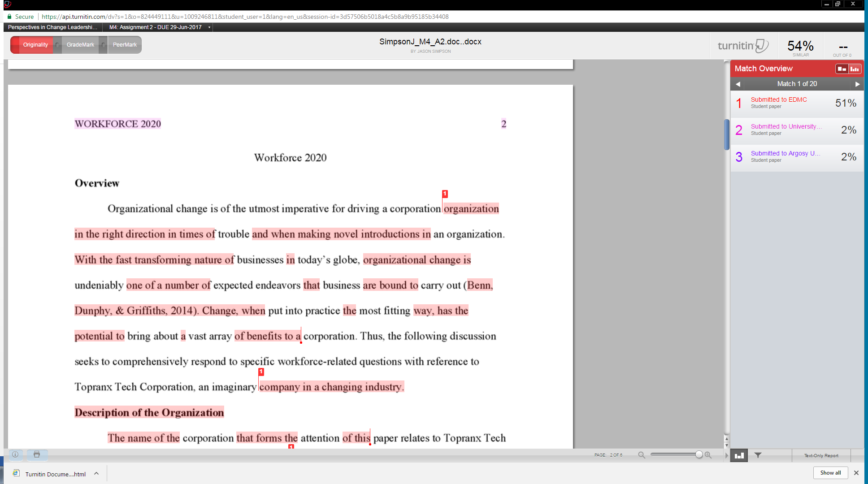Switch GradeMark mode on

click(80, 44)
